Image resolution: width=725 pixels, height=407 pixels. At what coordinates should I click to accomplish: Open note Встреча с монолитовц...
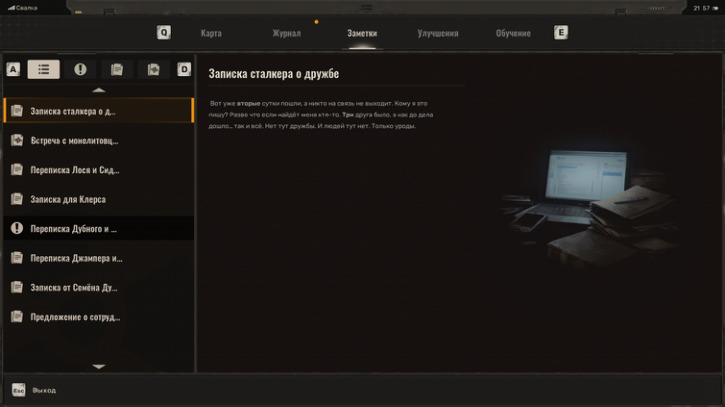point(98,140)
